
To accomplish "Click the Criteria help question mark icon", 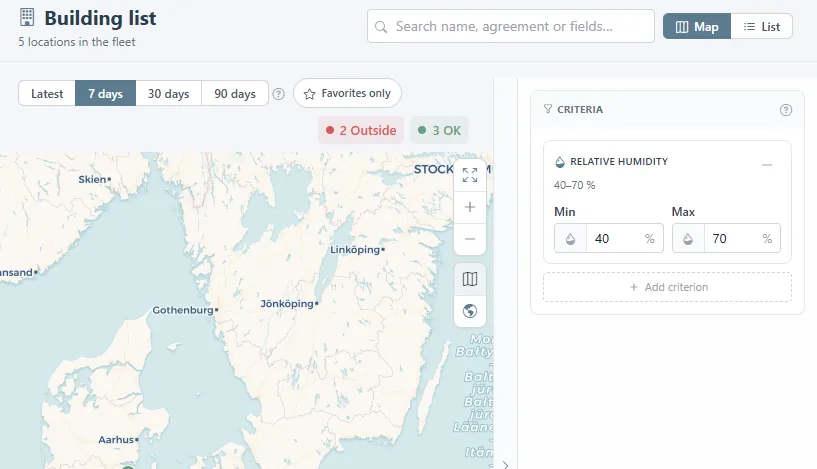I will point(786,110).
